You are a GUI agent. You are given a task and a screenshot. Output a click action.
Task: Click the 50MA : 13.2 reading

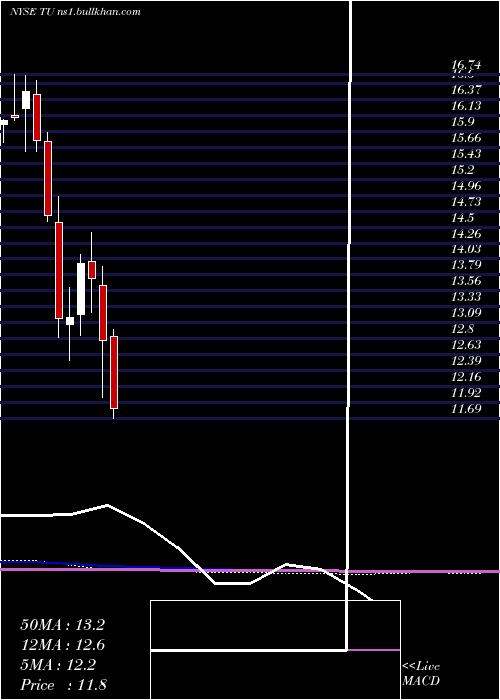62,625
